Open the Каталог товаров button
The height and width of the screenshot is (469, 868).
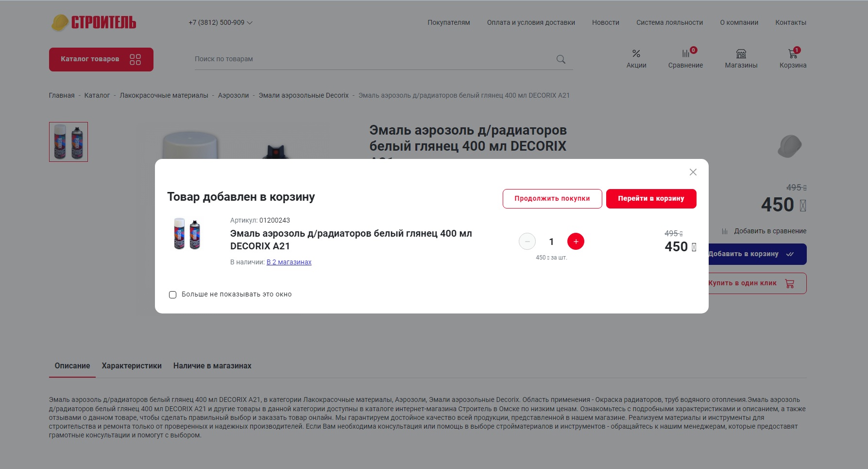(101, 59)
